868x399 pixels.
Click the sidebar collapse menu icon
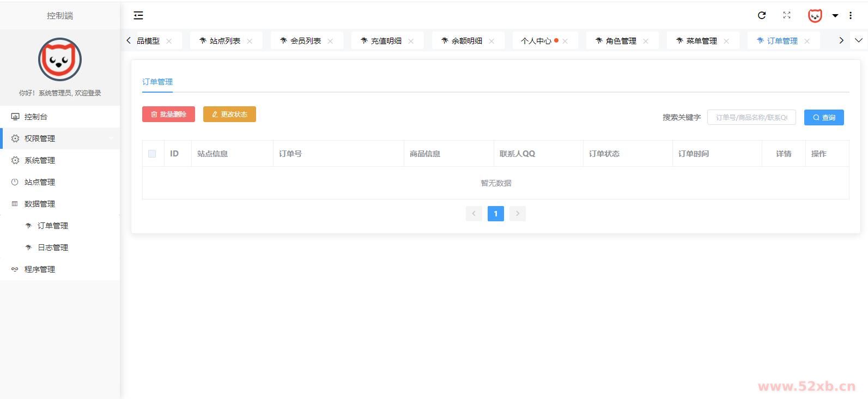138,16
